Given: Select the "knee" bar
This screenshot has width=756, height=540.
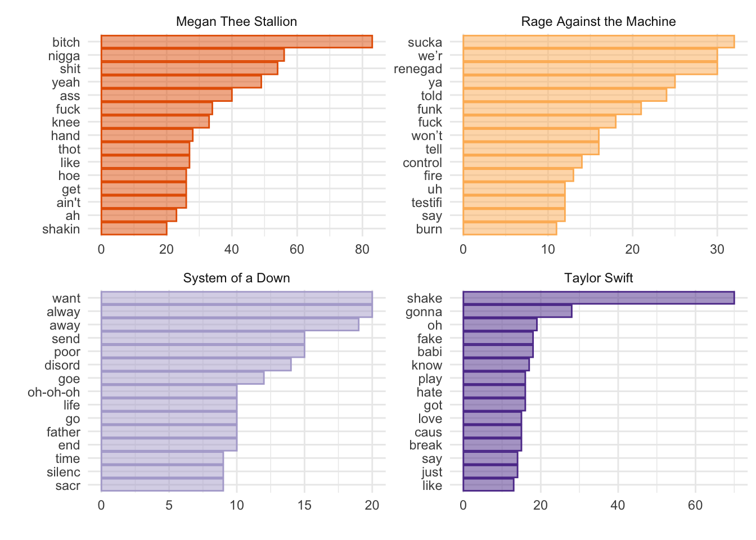Looking at the screenshot, I should pyautogui.click(x=155, y=122).
